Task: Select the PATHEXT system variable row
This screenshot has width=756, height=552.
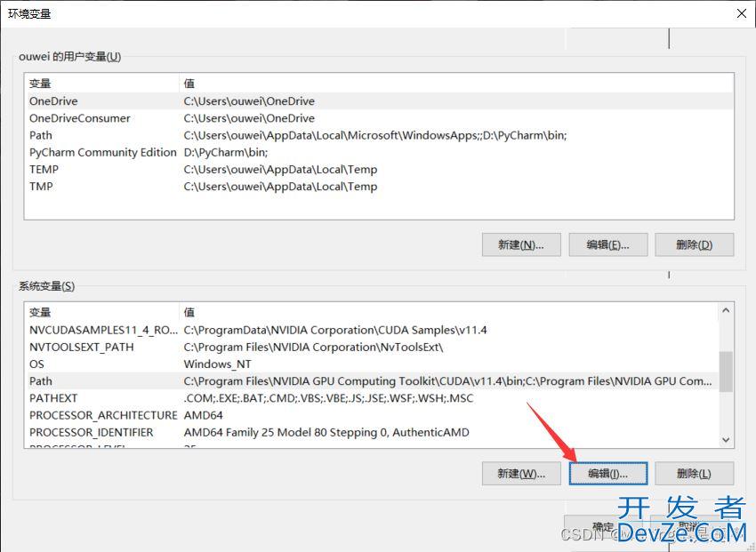Action: (x=372, y=398)
